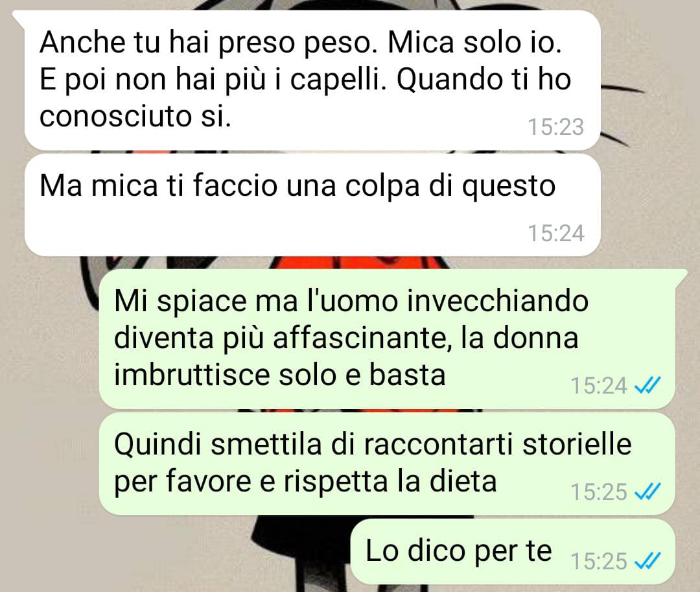Select the message 'Ma mica ti faccio una colpa'
Image resolution: width=700 pixels, height=592 pixels.
[312, 205]
